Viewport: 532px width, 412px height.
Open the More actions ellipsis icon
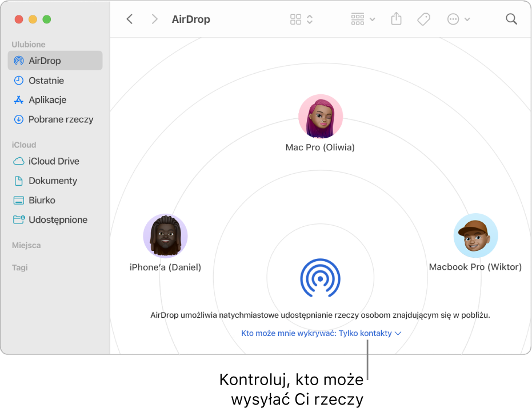click(x=453, y=19)
